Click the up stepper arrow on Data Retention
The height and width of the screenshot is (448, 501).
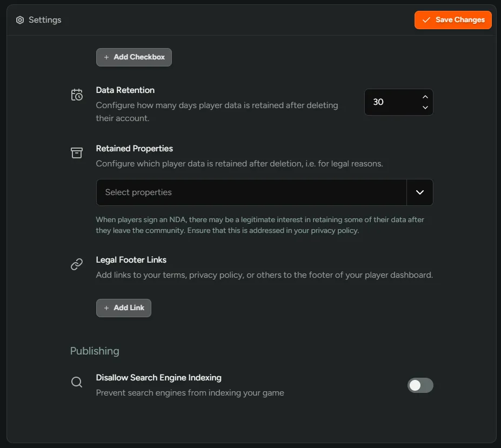point(425,97)
